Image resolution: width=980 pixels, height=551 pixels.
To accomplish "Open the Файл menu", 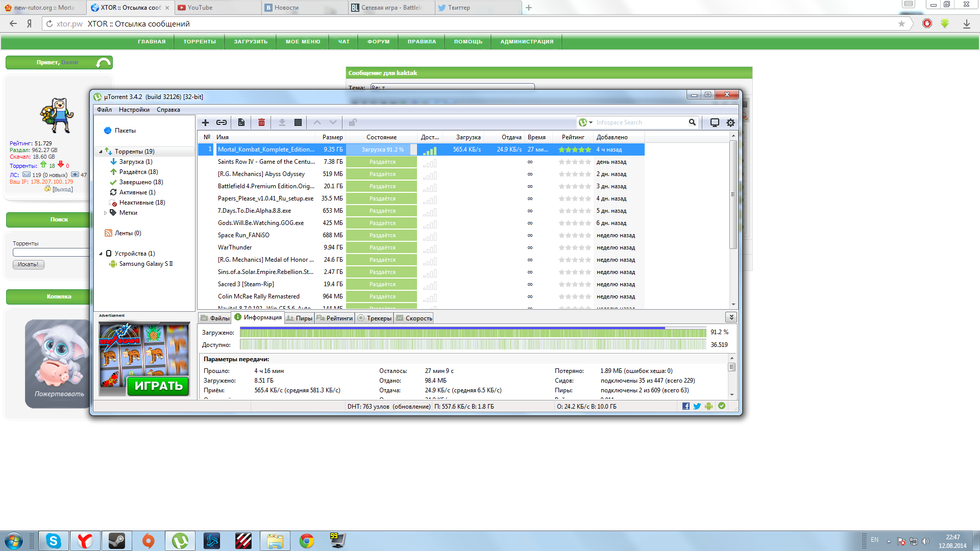I will pos(104,110).
